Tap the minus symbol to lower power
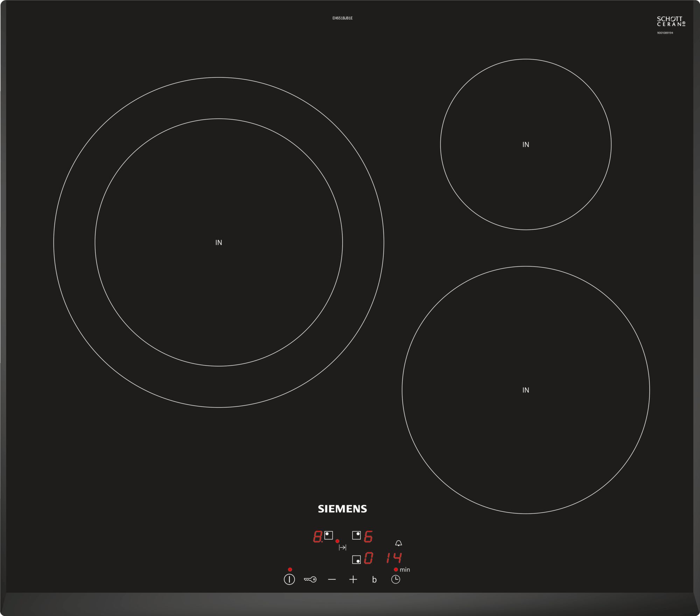700x616 pixels. pos(332,580)
